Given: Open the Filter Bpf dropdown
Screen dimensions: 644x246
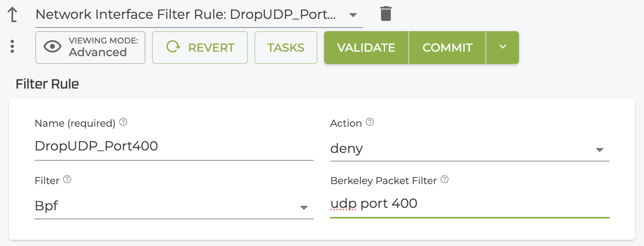Looking at the screenshot, I should tap(304, 207).
